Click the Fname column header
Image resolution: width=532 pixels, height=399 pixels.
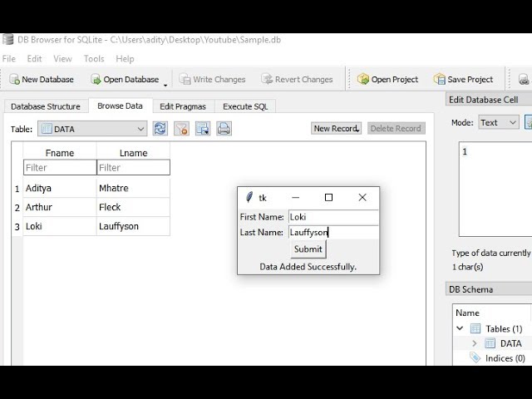pos(60,153)
